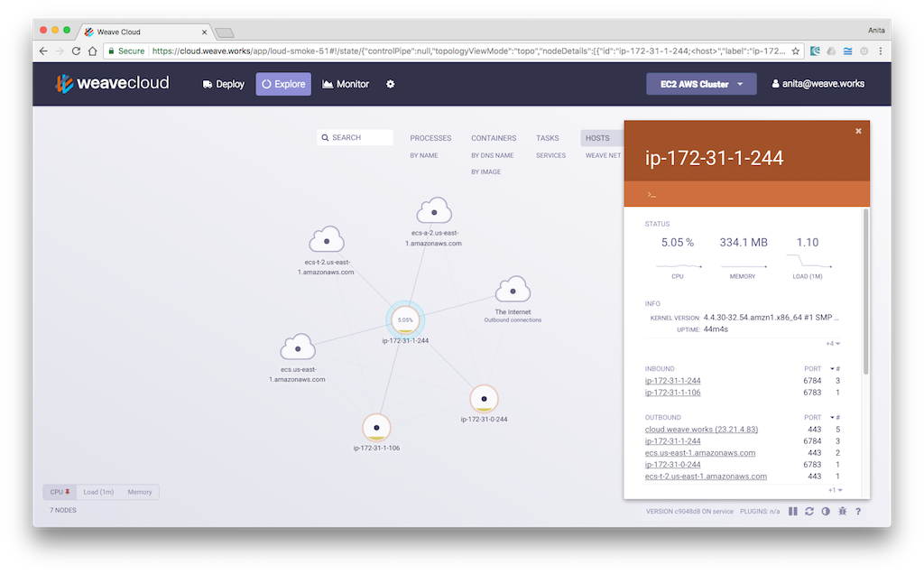Open the help question mark icon
Image resolution: width=924 pixels, height=574 pixels.
[x=858, y=511]
